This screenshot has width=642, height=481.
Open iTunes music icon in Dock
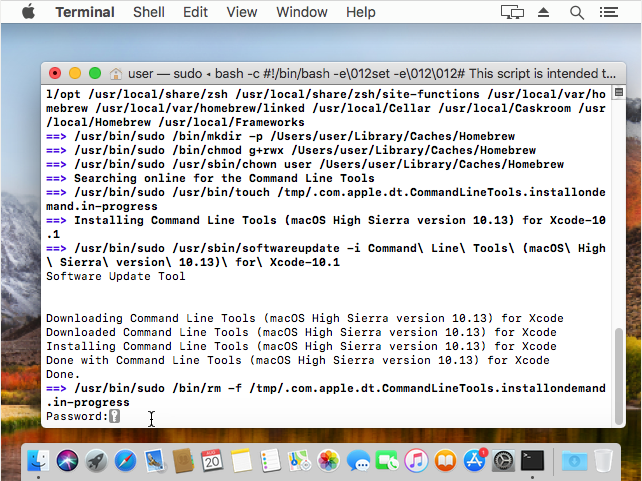416,461
